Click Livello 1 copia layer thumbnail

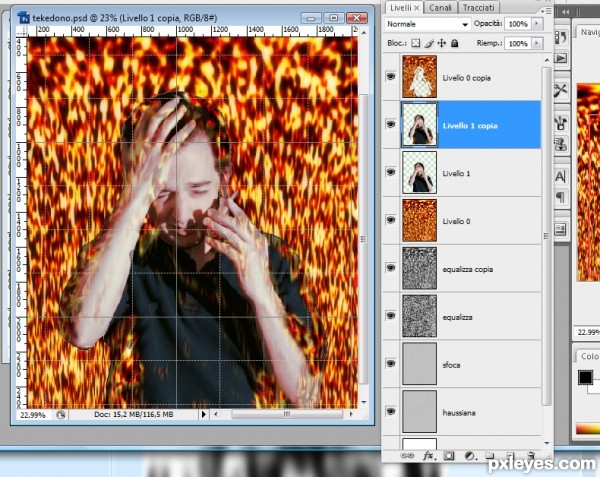point(419,125)
